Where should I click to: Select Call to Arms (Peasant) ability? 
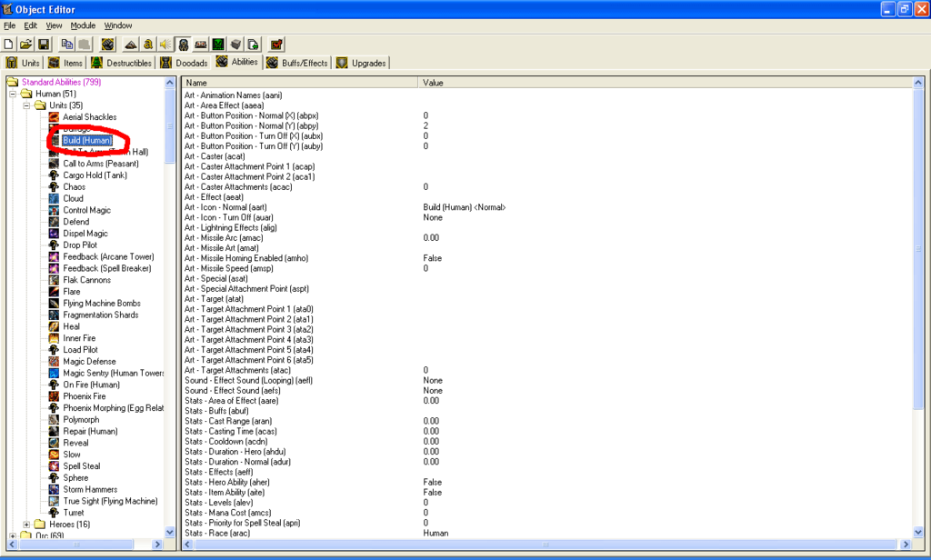tap(101, 164)
